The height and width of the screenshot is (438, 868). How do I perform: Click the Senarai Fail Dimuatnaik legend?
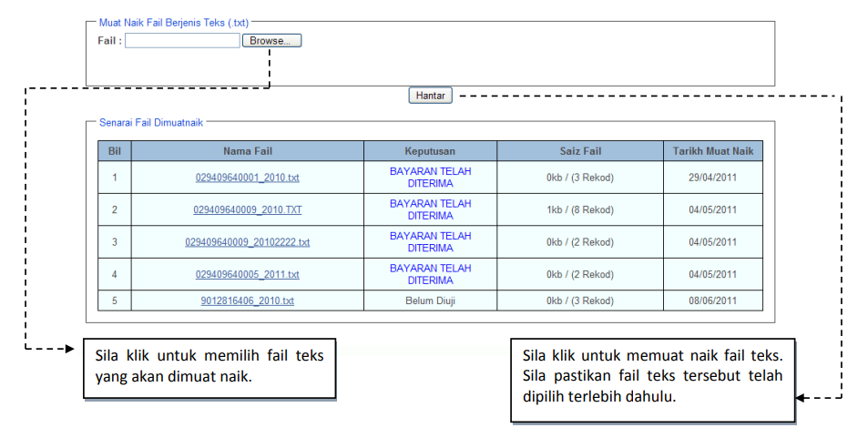tap(151, 122)
